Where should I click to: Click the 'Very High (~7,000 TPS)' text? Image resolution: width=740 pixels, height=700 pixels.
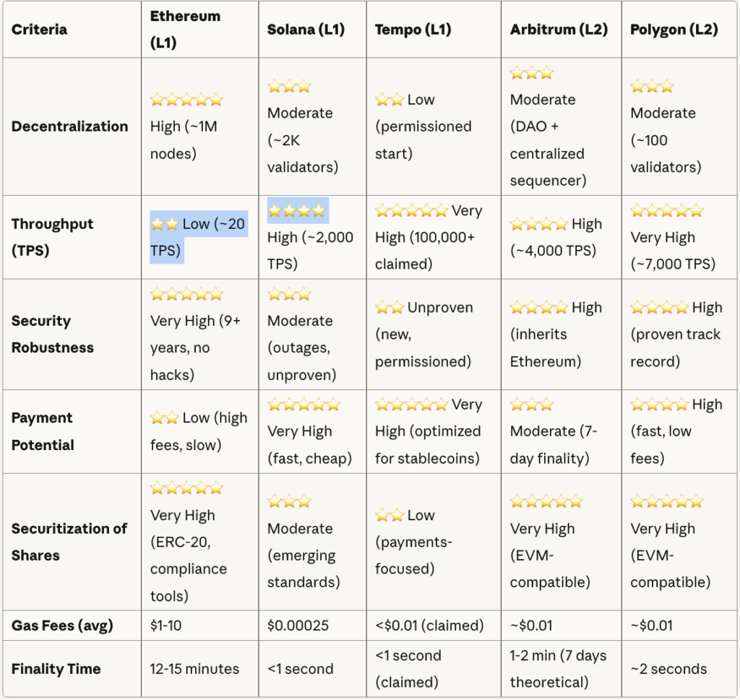[x=673, y=251]
